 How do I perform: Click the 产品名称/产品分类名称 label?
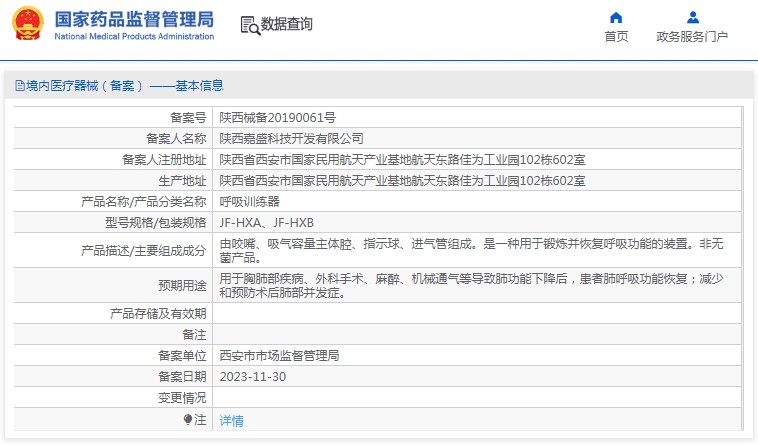click(144, 201)
